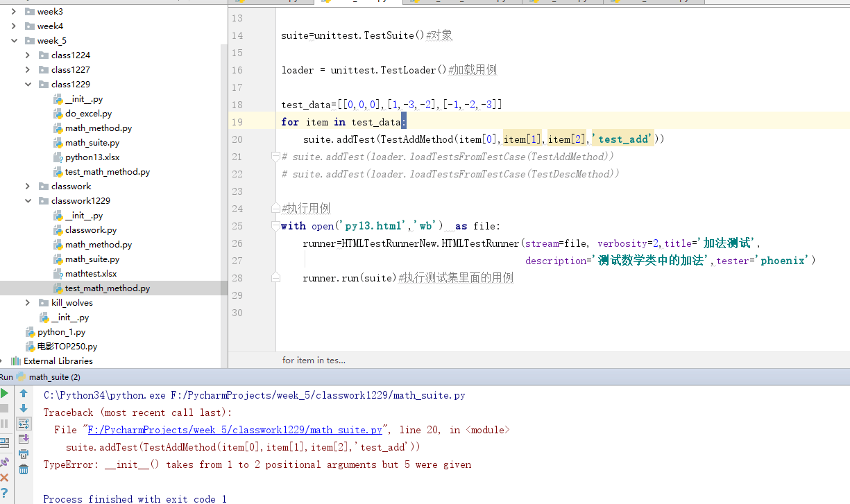
Task: Click the up arrow stack trace icon
Action: (x=24, y=393)
